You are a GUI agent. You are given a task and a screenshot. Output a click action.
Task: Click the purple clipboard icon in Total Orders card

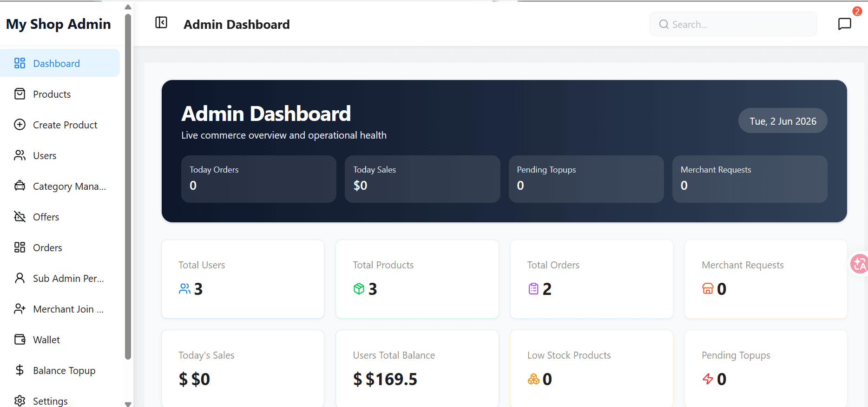pyautogui.click(x=533, y=289)
